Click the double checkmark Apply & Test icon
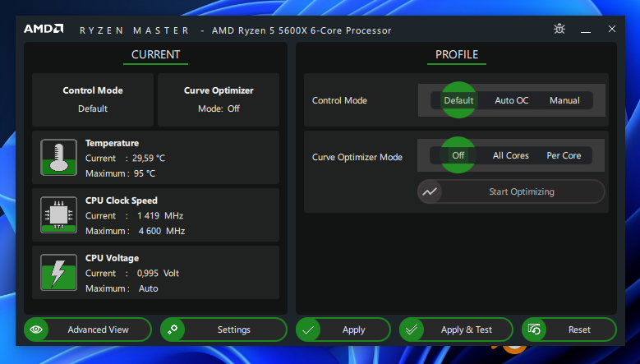 (x=412, y=329)
